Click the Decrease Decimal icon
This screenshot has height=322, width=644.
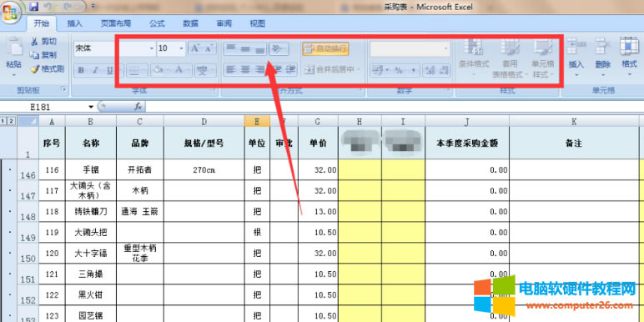coord(444,70)
